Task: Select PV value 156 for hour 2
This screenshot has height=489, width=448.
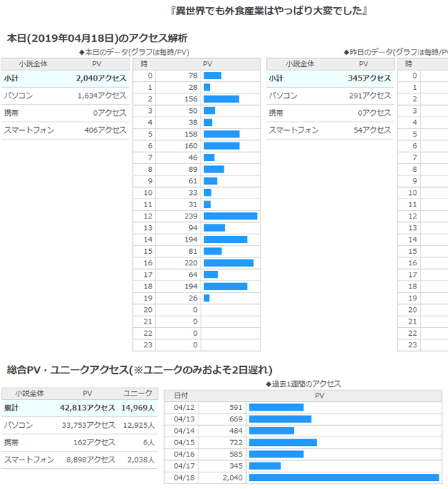Action: click(x=191, y=99)
